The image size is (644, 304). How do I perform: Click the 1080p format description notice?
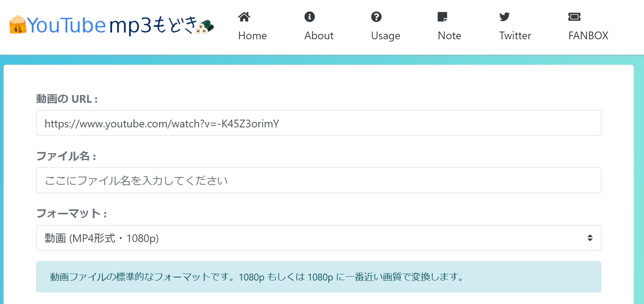(x=319, y=277)
